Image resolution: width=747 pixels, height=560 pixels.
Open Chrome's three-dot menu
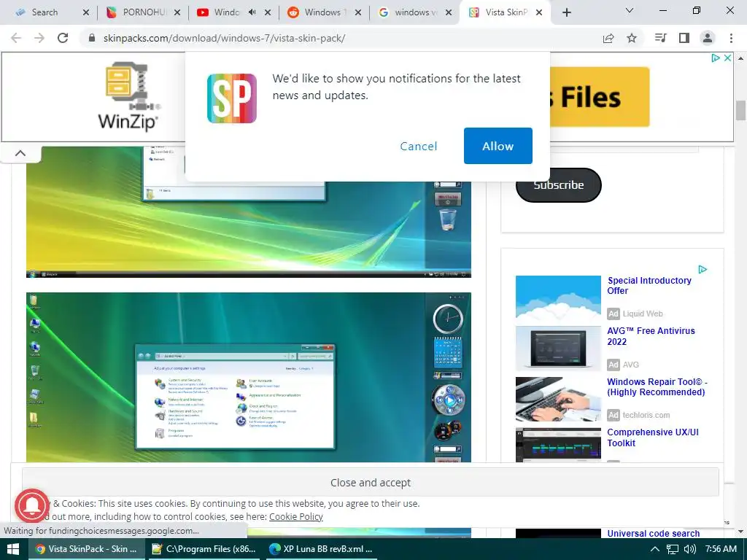coord(731,38)
